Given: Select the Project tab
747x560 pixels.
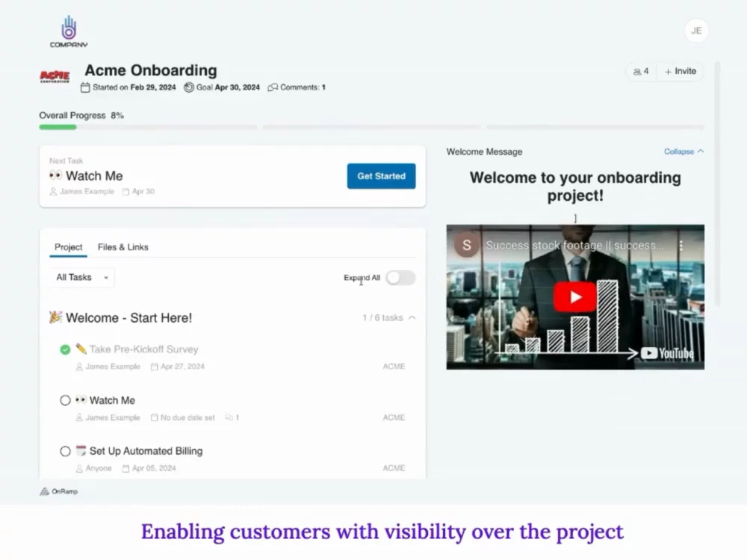Looking at the screenshot, I should point(68,247).
